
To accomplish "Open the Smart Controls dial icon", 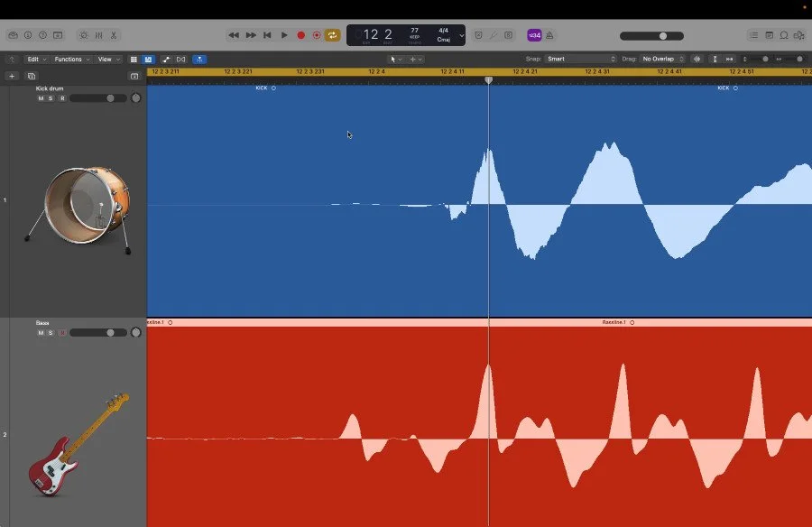I will (84, 35).
